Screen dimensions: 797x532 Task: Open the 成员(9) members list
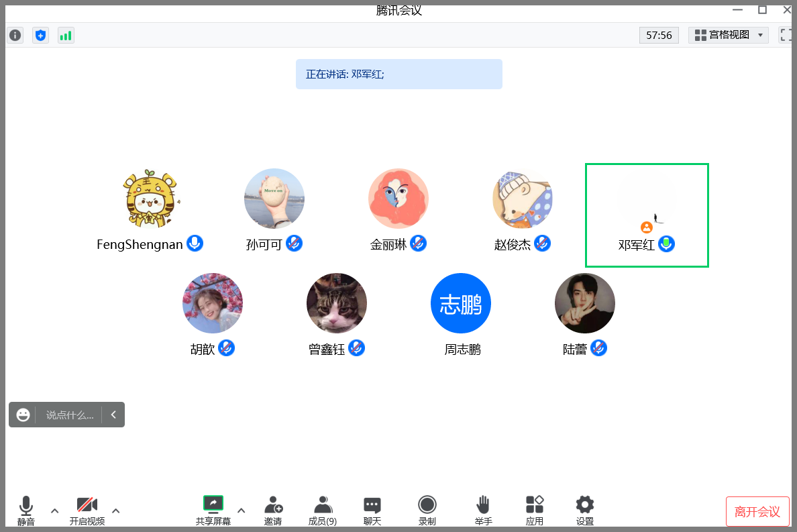click(323, 510)
